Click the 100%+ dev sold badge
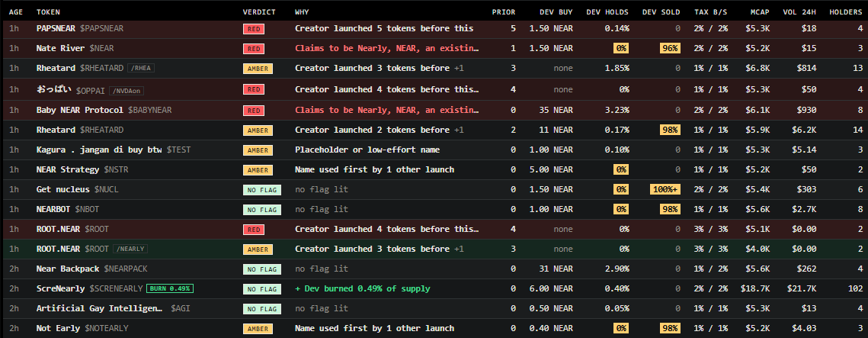 point(665,189)
